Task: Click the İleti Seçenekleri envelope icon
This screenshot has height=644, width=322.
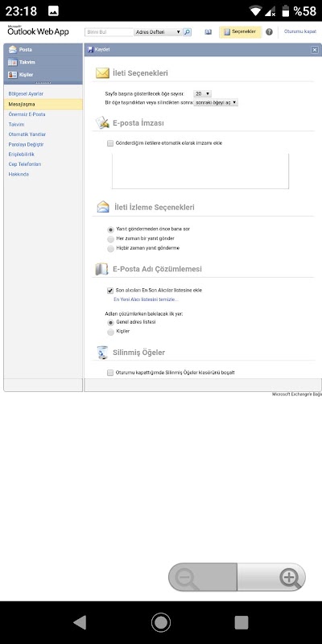Action: coord(102,73)
